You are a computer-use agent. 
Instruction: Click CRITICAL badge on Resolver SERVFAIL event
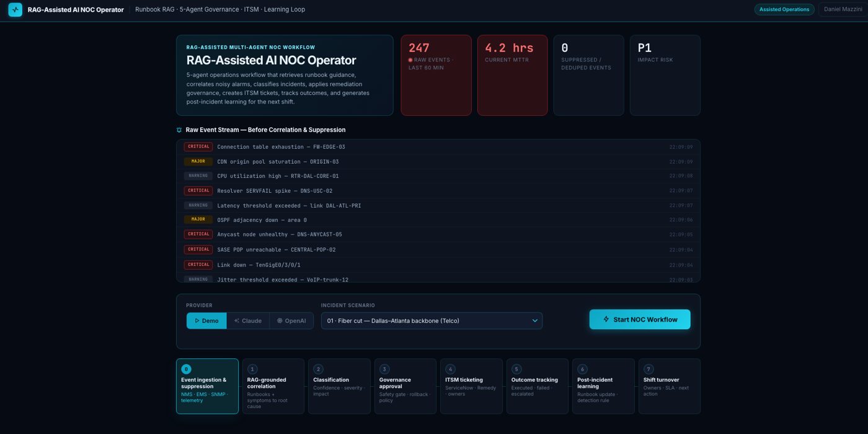pos(198,190)
